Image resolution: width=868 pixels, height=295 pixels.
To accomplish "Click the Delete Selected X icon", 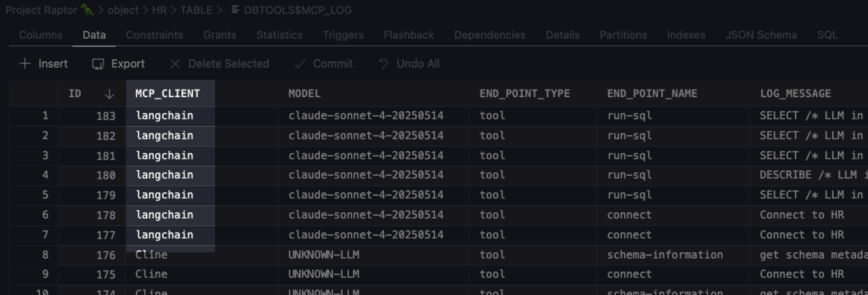I will (x=175, y=64).
